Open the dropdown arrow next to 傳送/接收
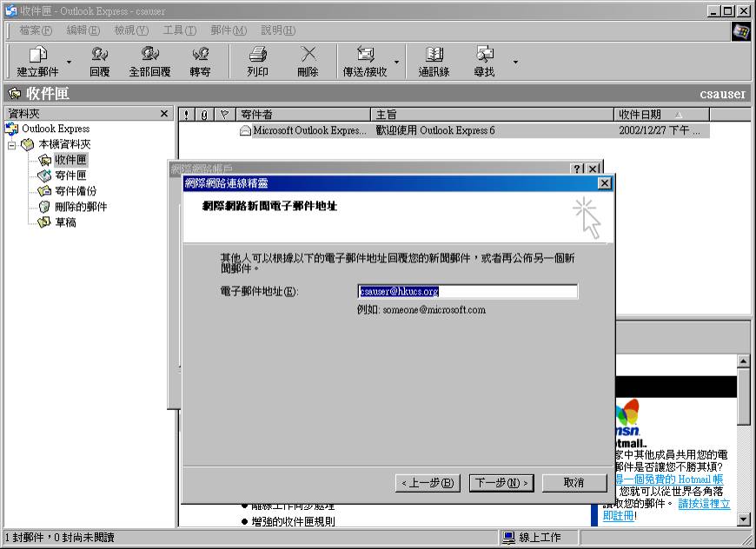Image resolution: width=756 pixels, height=549 pixels. click(396, 63)
